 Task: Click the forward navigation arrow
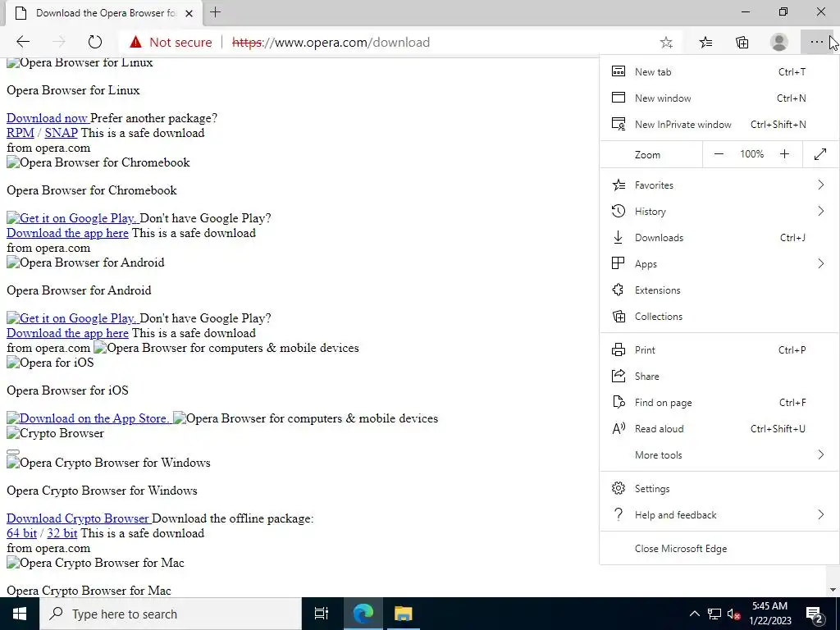(59, 42)
